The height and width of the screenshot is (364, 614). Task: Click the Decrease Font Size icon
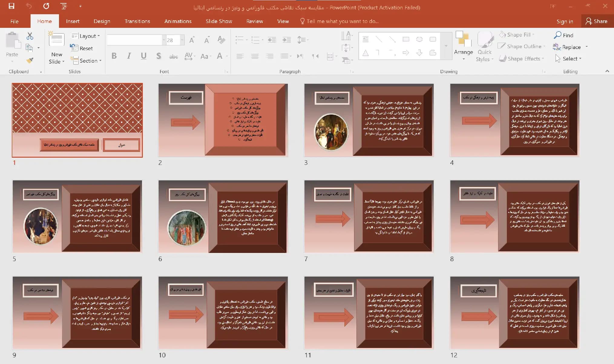tap(207, 40)
